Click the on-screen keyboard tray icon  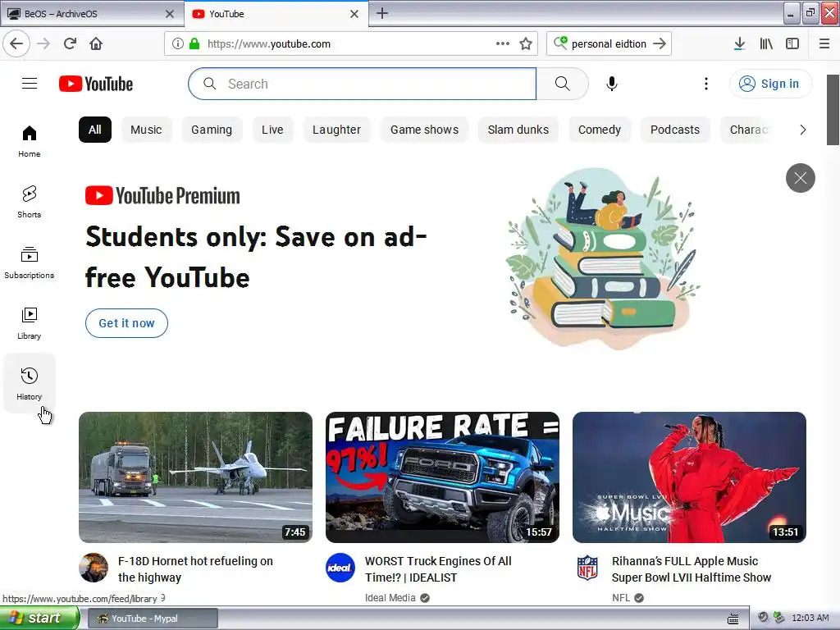(x=733, y=619)
